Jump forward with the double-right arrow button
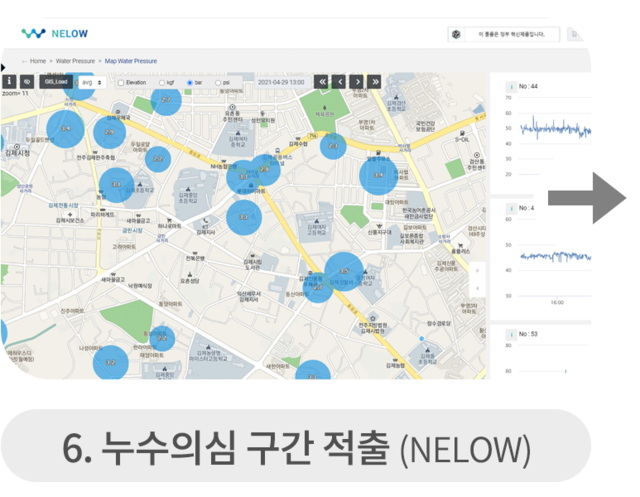Screen dimensions: 640x497 click(x=374, y=82)
